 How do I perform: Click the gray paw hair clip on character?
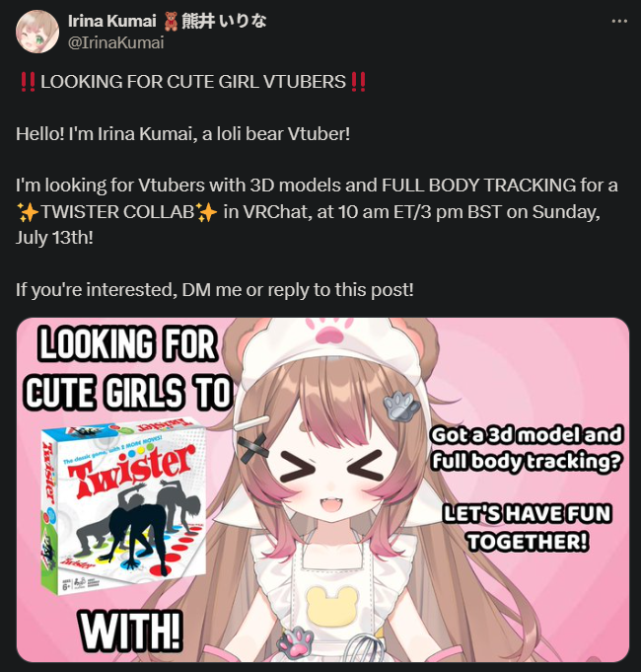coord(400,406)
